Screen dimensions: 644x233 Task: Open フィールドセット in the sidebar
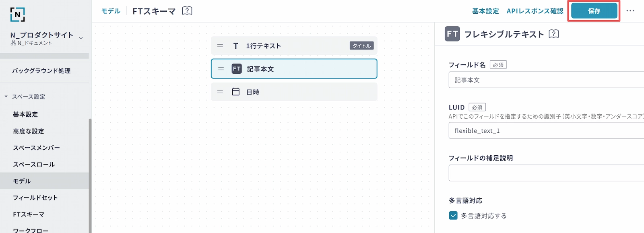pyautogui.click(x=35, y=198)
